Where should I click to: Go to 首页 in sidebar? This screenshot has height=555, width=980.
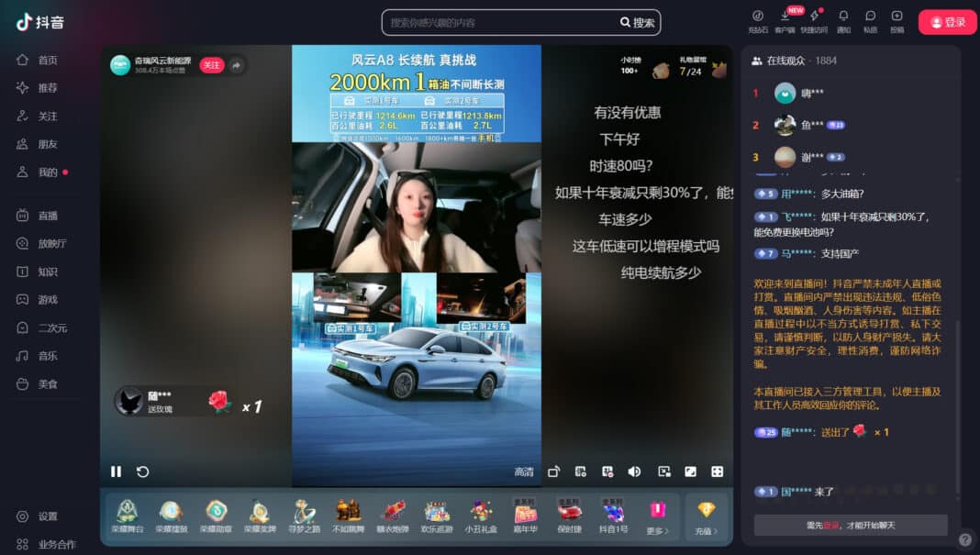coord(38,60)
